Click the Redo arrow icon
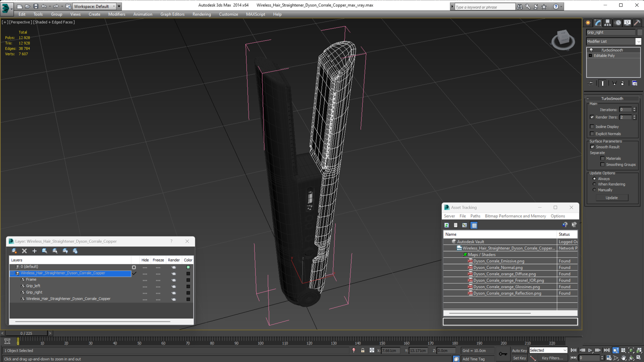The height and width of the screenshot is (362, 644). click(56, 6)
